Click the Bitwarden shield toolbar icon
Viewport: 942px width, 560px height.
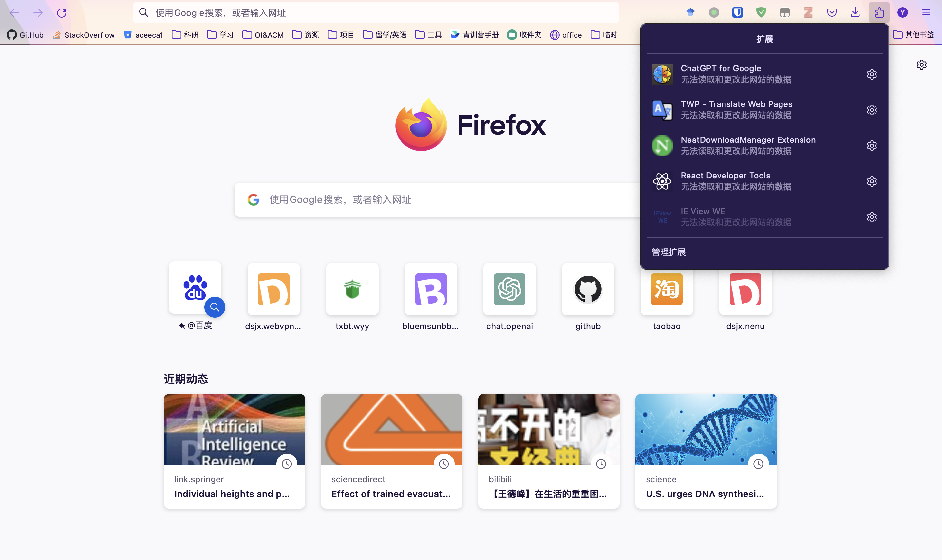coord(737,13)
